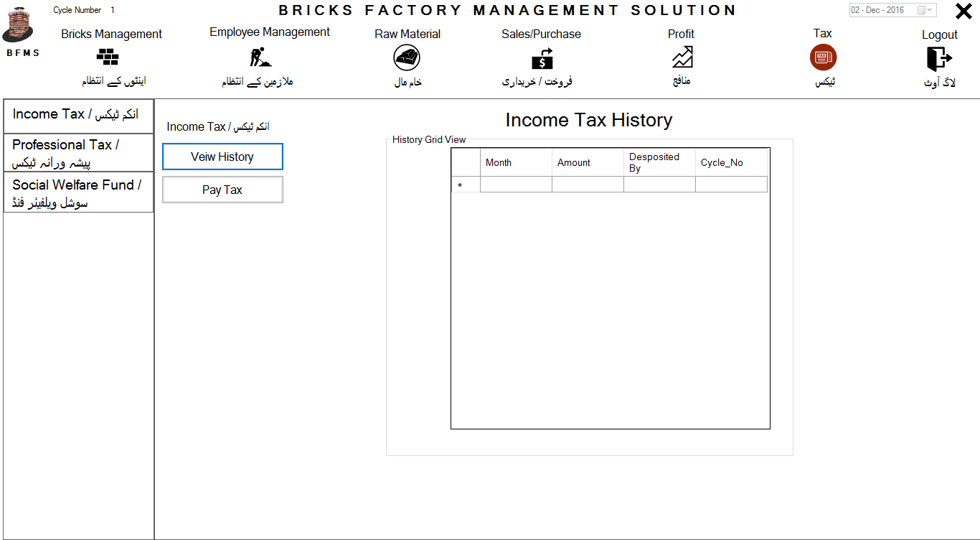The height and width of the screenshot is (540, 980).
Task: Click the application title Bricks Factory Management Solution
Action: coord(508,11)
